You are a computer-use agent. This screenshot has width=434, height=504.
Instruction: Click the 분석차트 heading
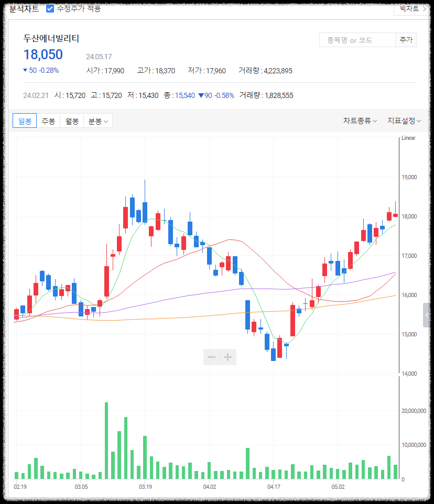pyautogui.click(x=24, y=9)
